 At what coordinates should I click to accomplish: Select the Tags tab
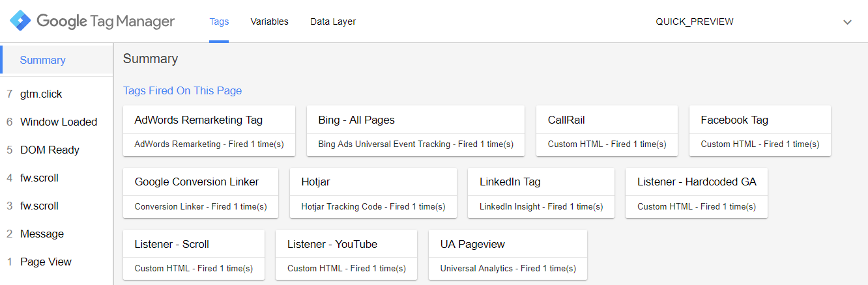(219, 21)
